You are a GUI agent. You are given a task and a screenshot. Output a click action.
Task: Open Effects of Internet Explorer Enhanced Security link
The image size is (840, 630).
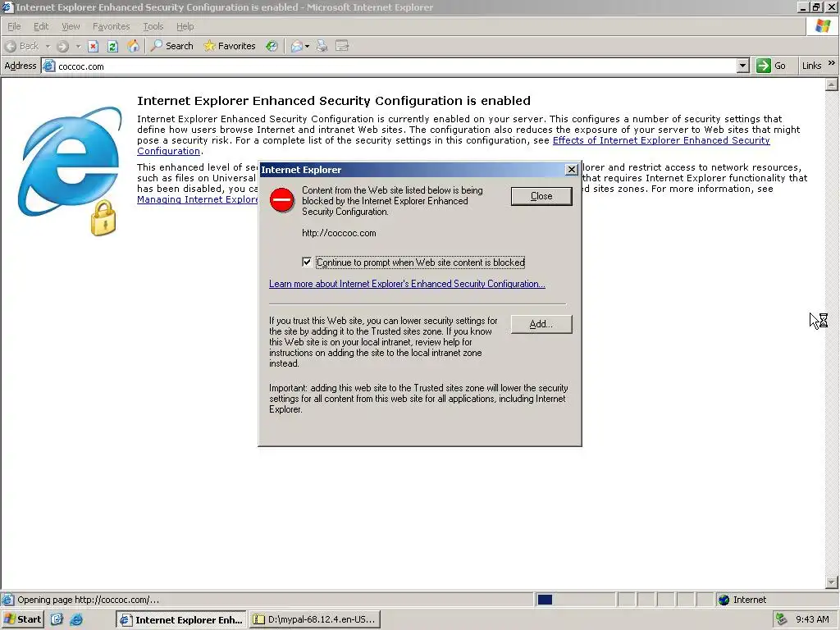(661, 140)
